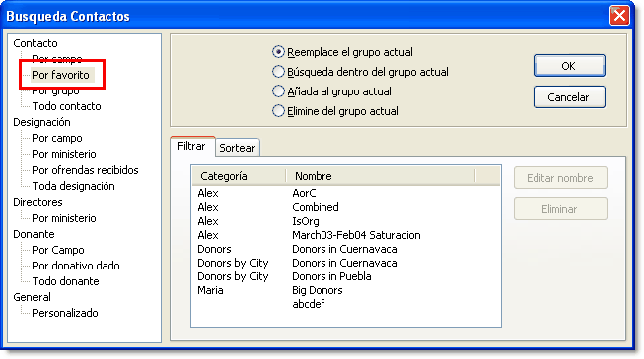The height and width of the screenshot is (359, 644).
Task: Select the 'Combined' favorite row
Action: pos(345,207)
